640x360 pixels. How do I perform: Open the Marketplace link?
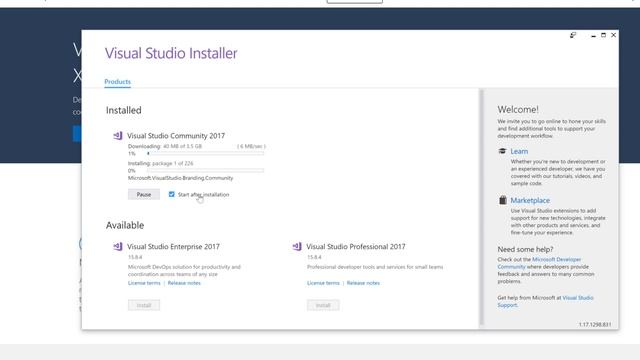coord(530,200)
